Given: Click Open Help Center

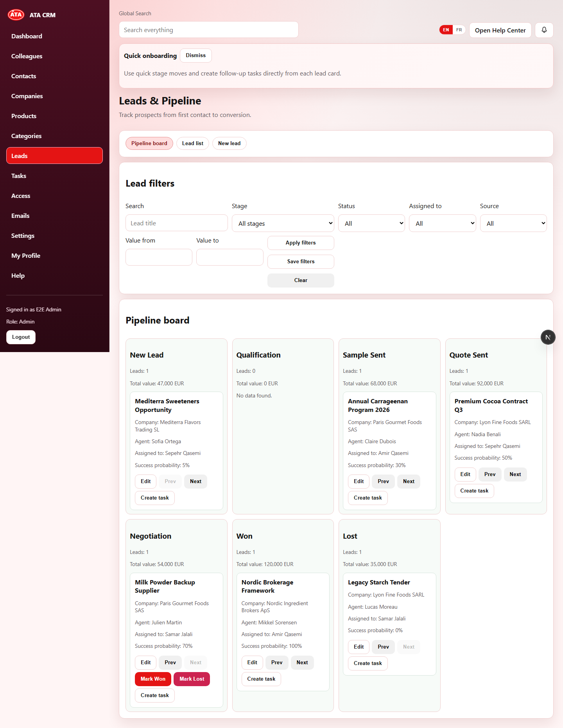Looking at the screenshot, I should 500,30.
